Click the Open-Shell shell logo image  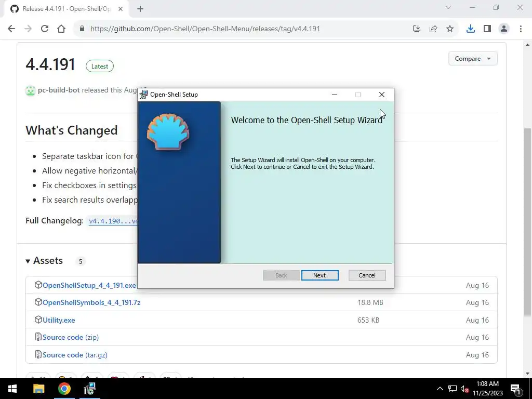[x=168, y=132]
